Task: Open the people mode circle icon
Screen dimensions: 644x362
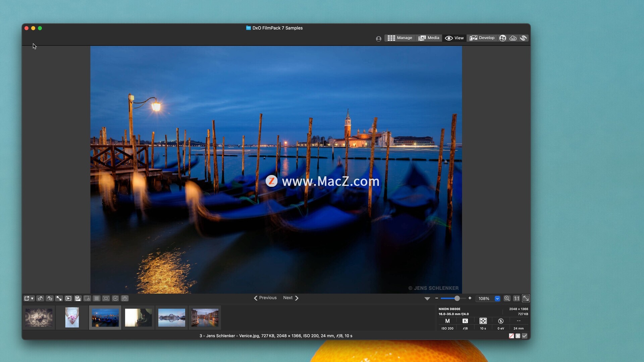Action: click(x=502, y=38)
